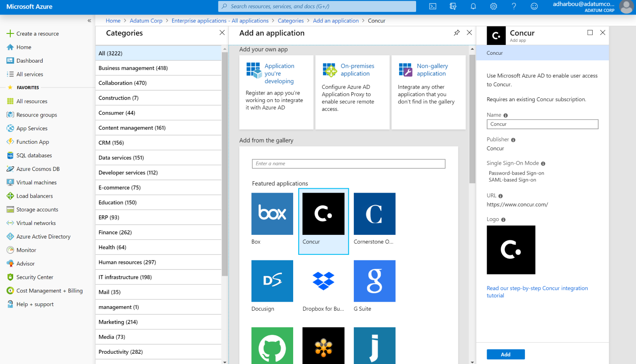Send feedback using the smiley icon
Image resolution: width=636 pixels, height=364 pixels.
coord(534,6)
